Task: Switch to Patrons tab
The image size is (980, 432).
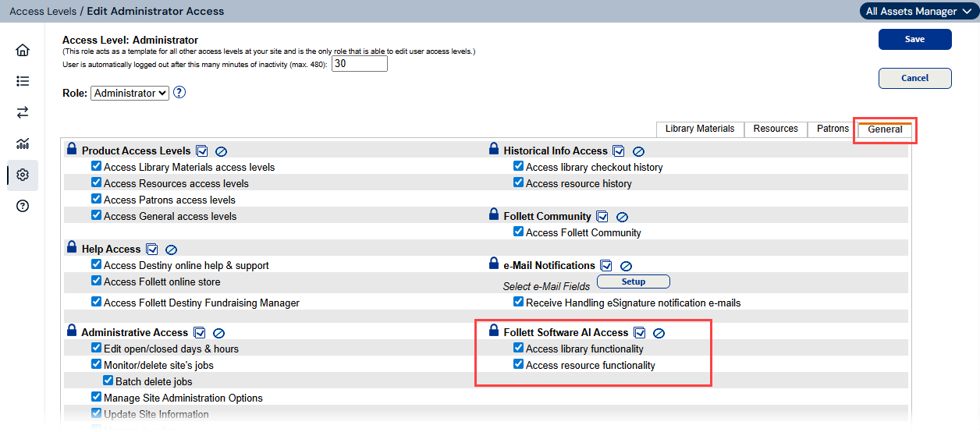Action: (x=833, y=129)
